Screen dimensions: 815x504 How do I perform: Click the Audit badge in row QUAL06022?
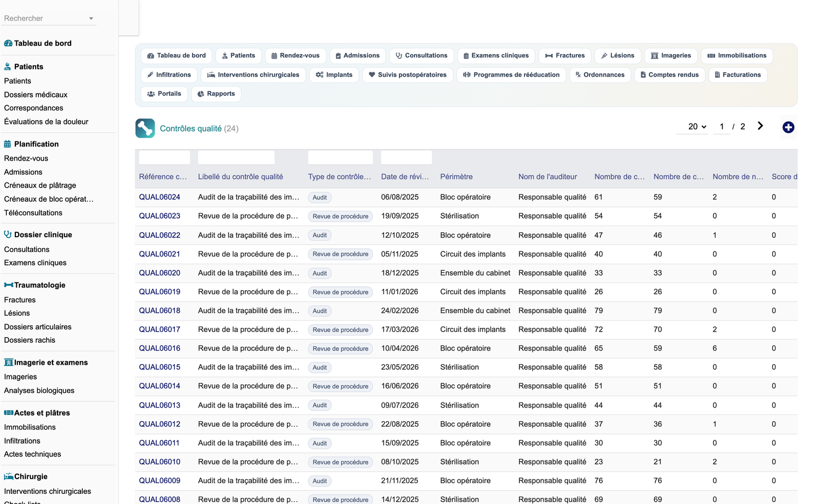point(320,236)
